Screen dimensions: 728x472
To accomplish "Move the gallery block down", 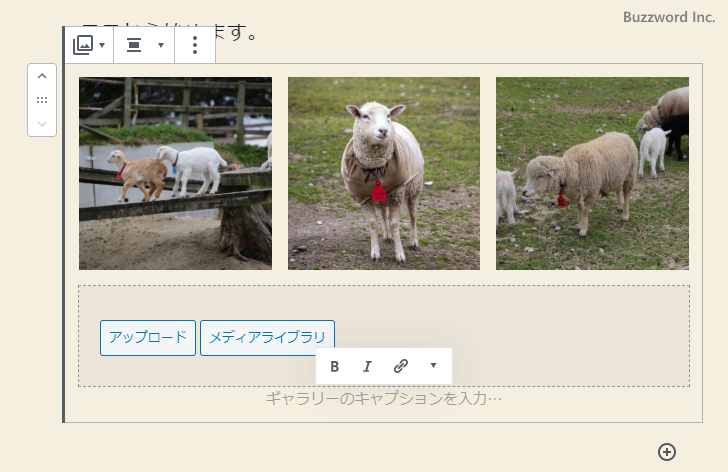I will 42,124.
